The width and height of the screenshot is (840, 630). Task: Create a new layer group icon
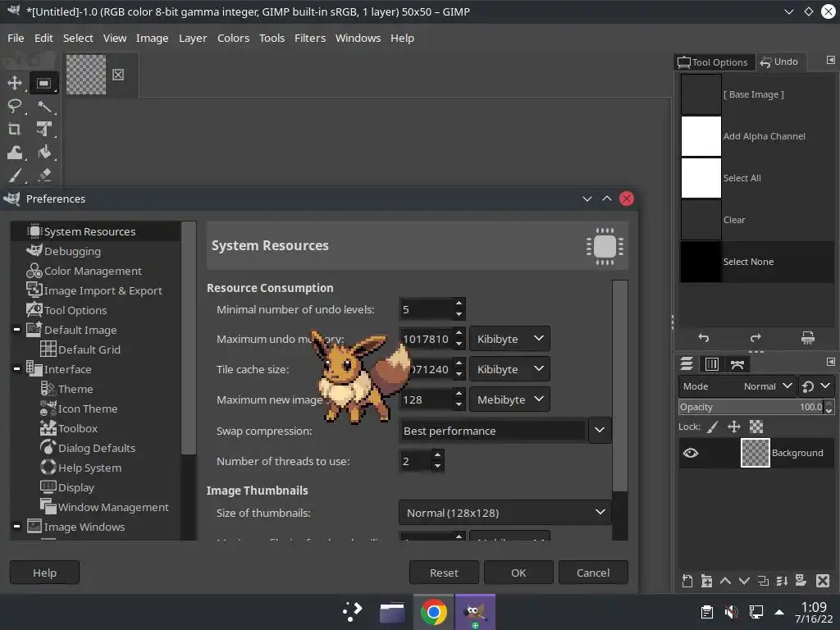[x=706, y=580]
